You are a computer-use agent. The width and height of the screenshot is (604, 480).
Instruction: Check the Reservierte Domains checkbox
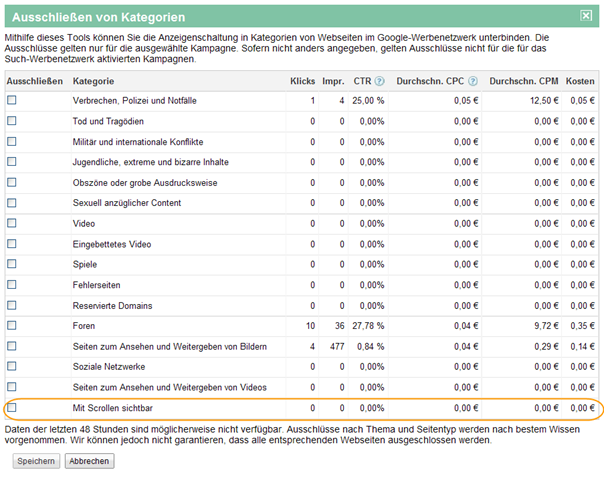[12, 305]
